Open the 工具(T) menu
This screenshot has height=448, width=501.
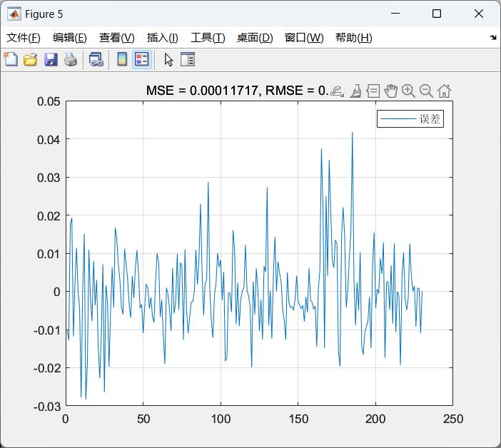pyautogui.click(x=208, y=38)
